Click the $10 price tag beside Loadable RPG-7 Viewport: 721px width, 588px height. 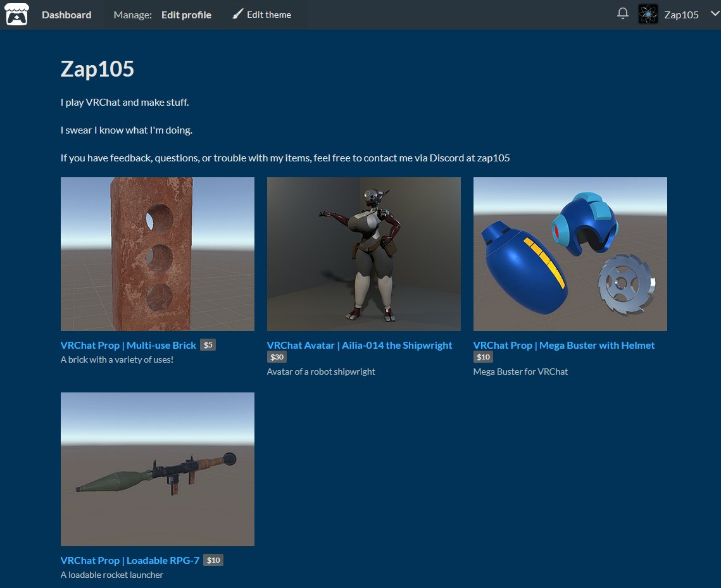[x=213, y=560]
